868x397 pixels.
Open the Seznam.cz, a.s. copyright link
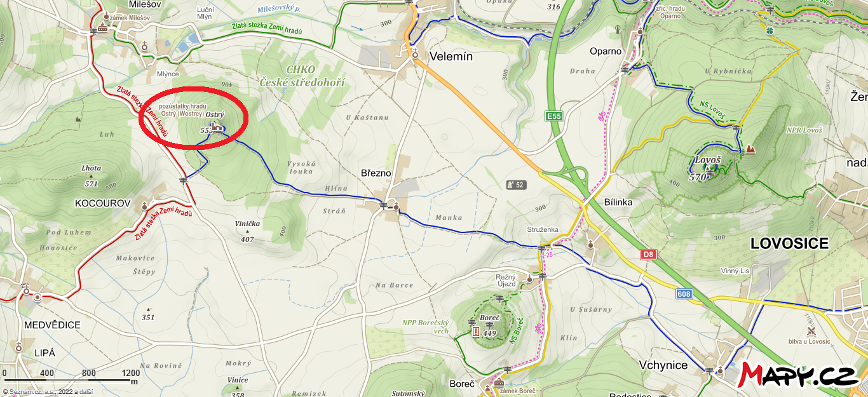pos(32,392)
